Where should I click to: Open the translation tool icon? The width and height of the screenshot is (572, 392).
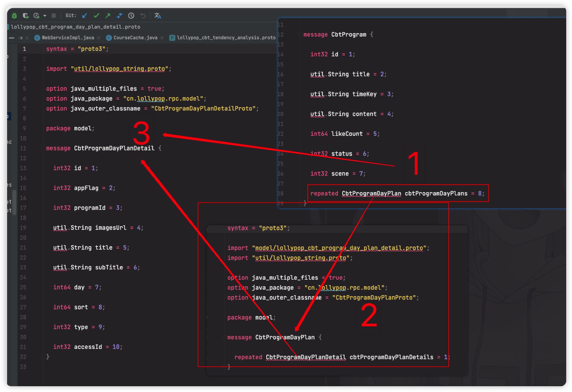[157, 15]
